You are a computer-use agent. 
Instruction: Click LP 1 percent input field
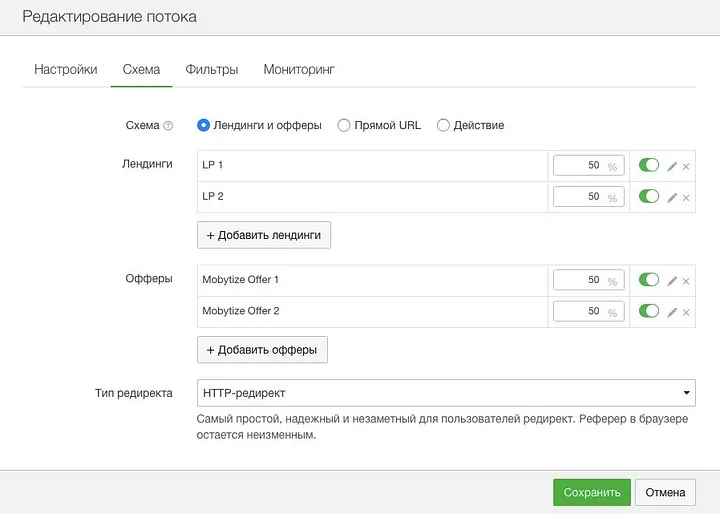(589, 165)
